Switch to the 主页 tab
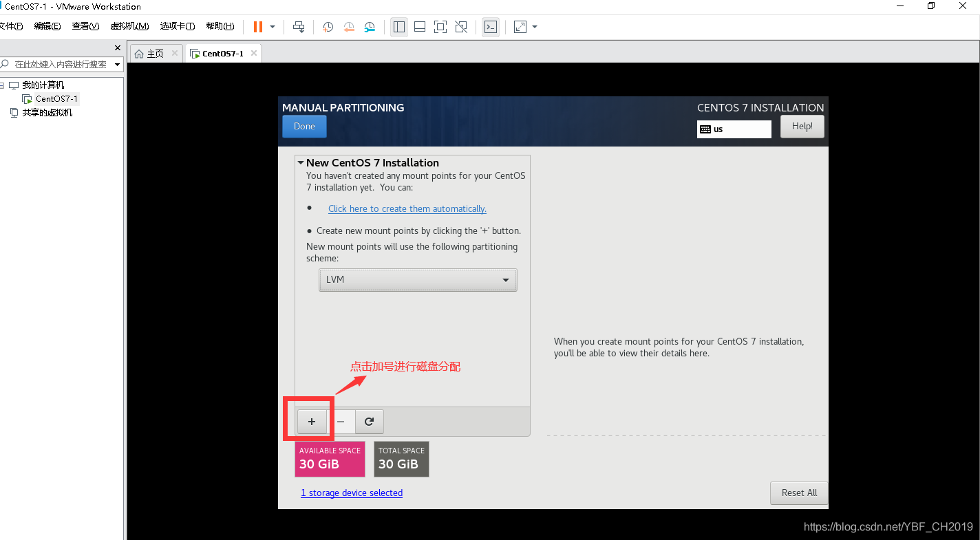This screenshot has height=540, width=980. (156, 53)
